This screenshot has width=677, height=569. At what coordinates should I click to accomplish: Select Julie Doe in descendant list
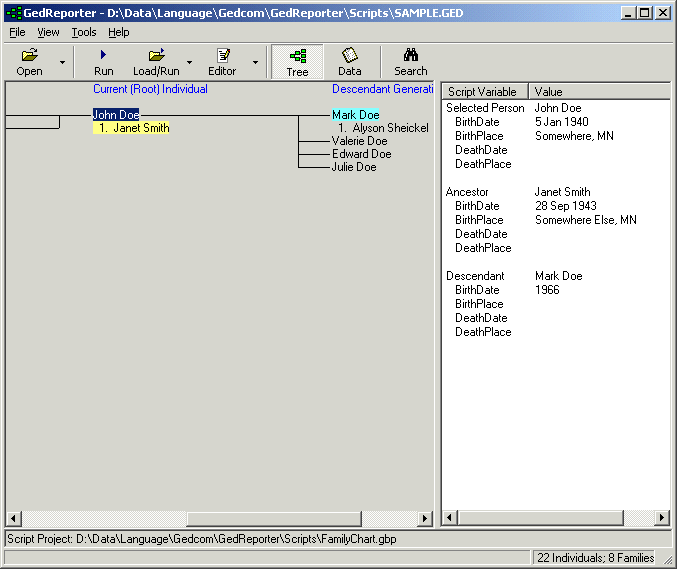pos(354,167)
